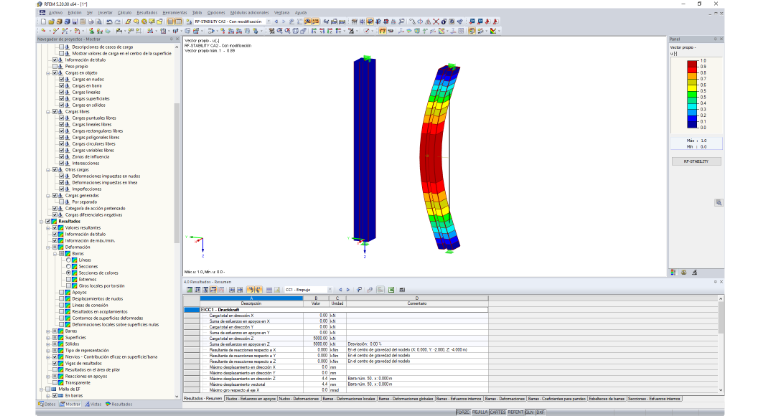This screenshot has height=416, width=760.
Task: Click the project navigator vertical scrollbar
Action: tap(176, 221)
